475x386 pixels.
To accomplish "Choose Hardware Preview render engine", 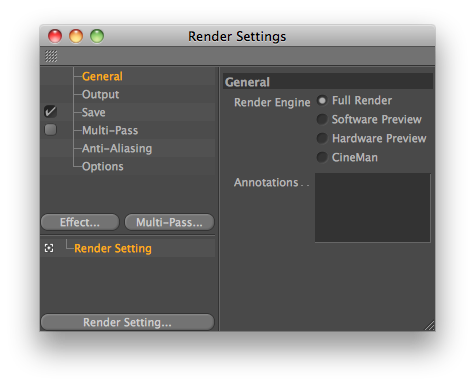I will pyautogui.click(x=322, y=138).
